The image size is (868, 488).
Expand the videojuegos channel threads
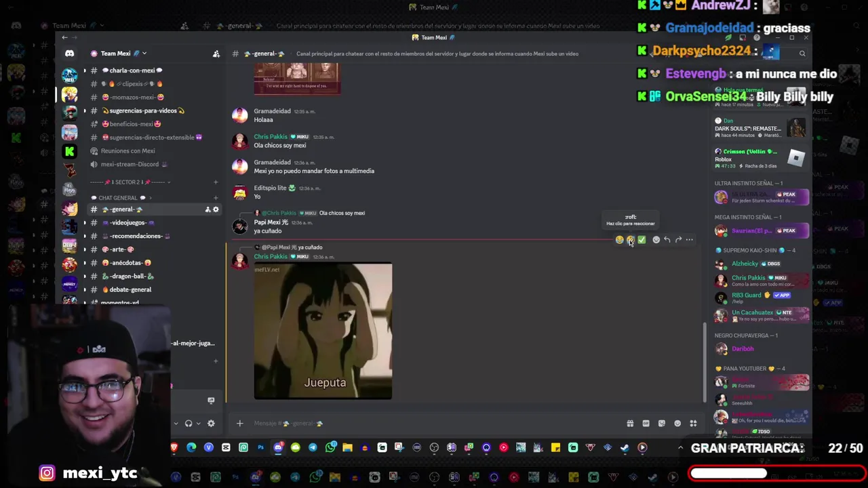85,223
